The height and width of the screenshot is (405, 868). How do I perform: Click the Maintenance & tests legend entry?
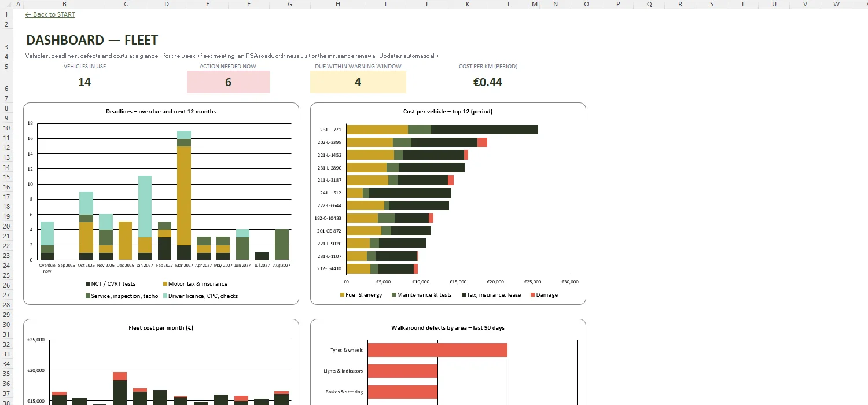click(x=421, y=295)
